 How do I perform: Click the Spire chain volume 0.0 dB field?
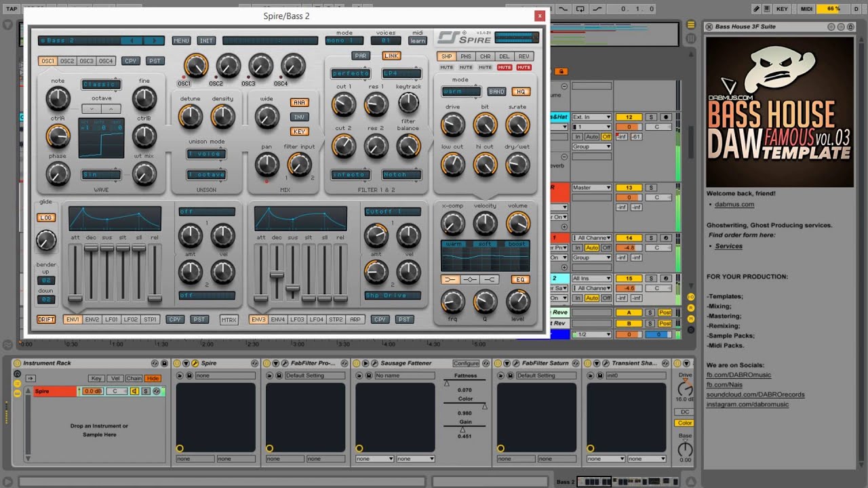point(92,391)
